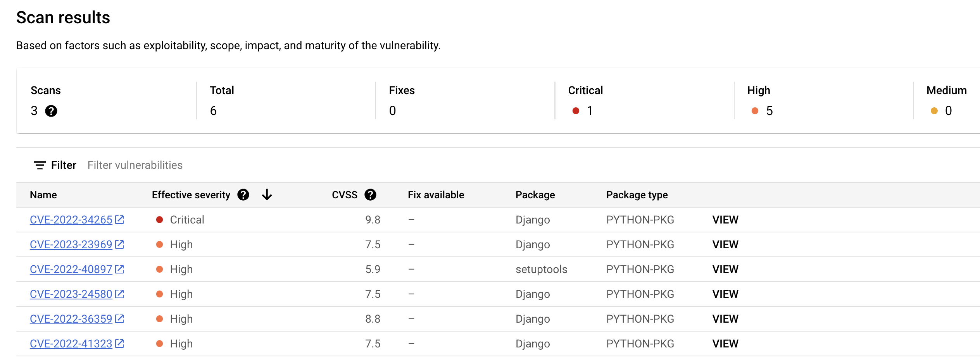View details for the setuptools vulnerability

[725, 269]
